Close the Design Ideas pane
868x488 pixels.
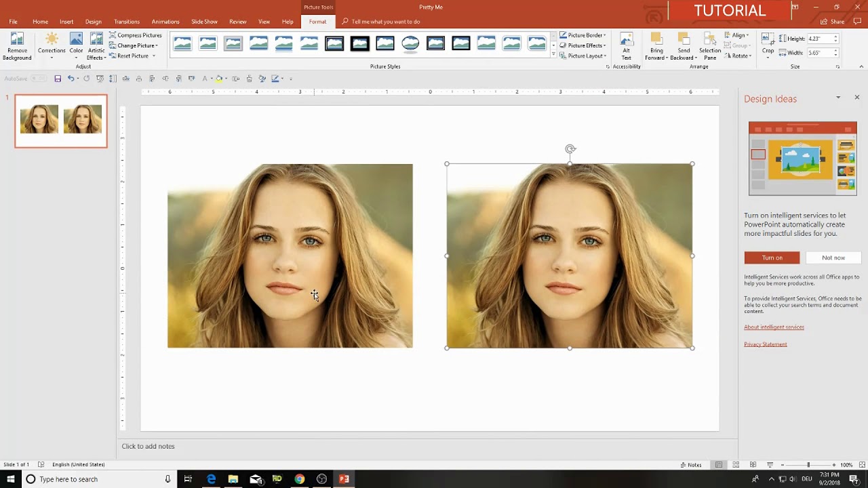[856, 98]
